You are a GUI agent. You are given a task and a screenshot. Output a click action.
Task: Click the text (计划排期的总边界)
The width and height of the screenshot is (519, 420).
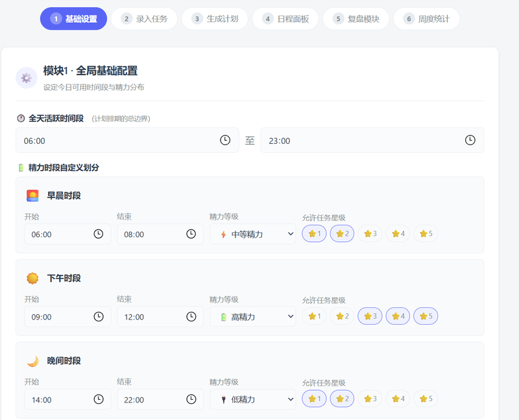[x=121, y=119]
